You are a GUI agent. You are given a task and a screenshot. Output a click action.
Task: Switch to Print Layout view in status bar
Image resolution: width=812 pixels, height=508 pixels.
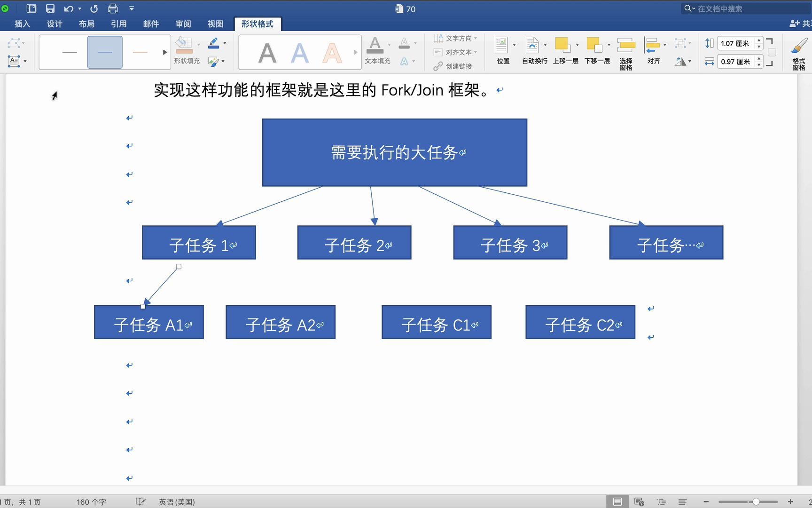coord(617,502)
